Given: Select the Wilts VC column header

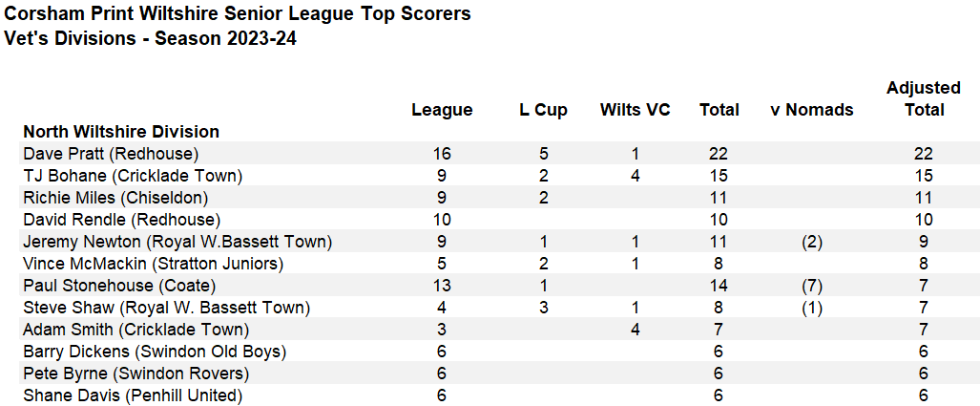Looking at the screenshot, I should point(635,110).
